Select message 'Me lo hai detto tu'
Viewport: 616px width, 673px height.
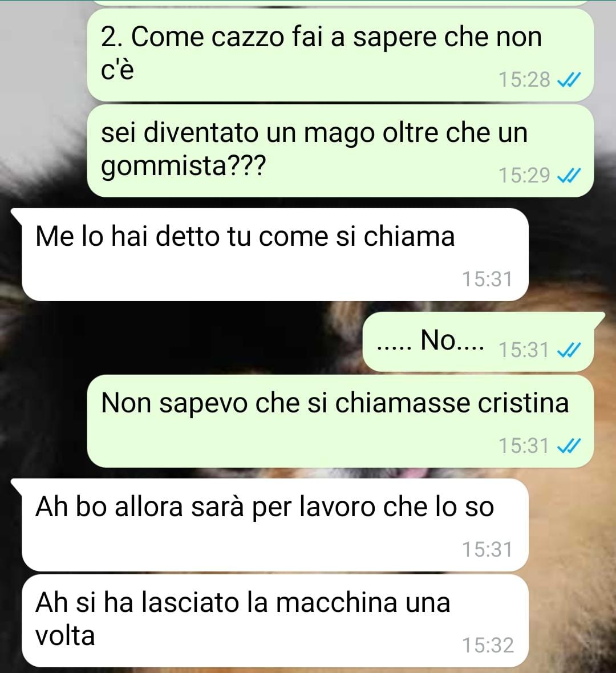coord(275,254)
